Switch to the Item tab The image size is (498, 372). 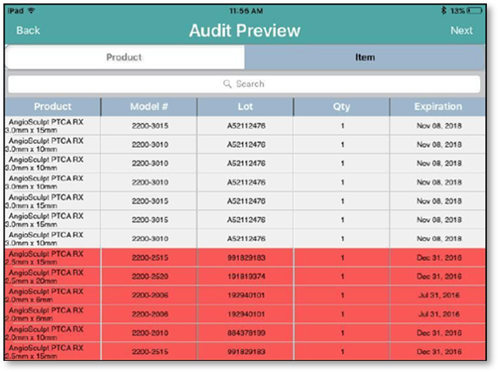click(365, 57)
